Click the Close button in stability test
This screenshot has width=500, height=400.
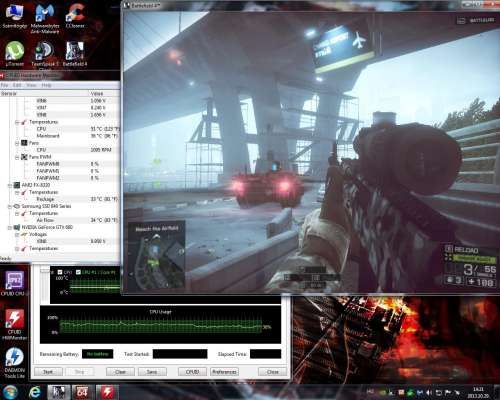[x=272, y=372]
